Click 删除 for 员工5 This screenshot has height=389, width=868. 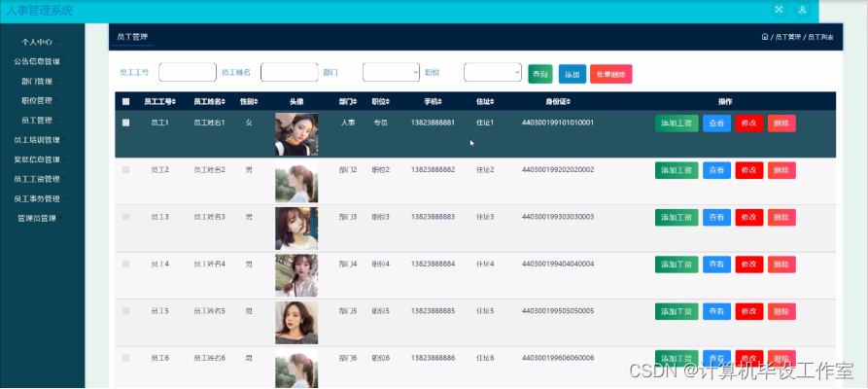pos(781,311)
